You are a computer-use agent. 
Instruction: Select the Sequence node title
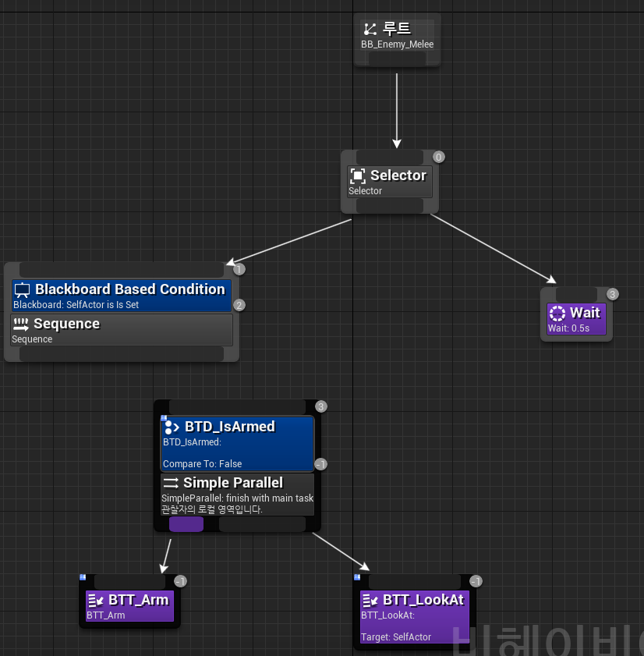pos(67,324)
